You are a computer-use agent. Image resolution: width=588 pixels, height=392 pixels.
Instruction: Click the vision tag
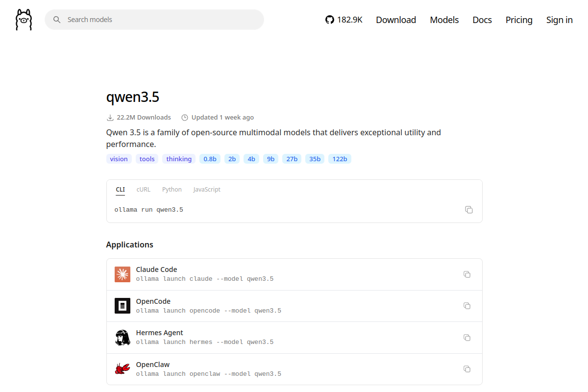point(119,159)
